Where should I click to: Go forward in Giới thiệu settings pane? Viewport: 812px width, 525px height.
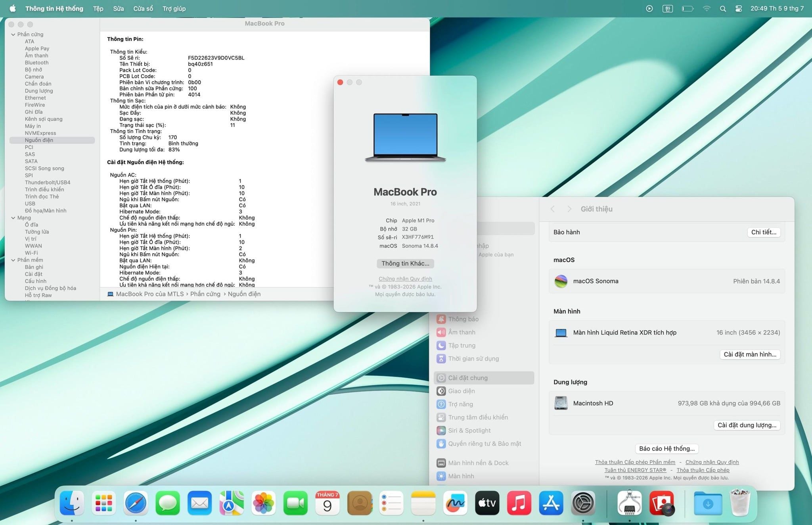click(x=569, y=209)
